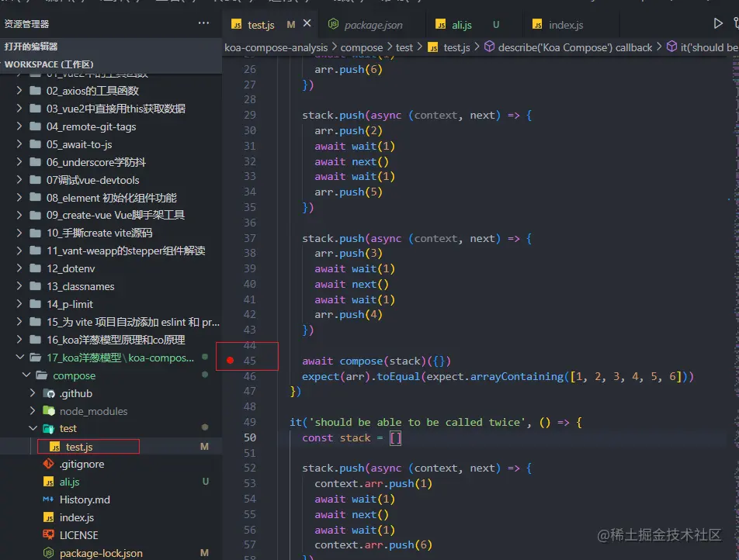Click breadcrumb test.js segment
The width and height of the screenshot is (739, 560).
pyautogui.click(x=456, y=47)
